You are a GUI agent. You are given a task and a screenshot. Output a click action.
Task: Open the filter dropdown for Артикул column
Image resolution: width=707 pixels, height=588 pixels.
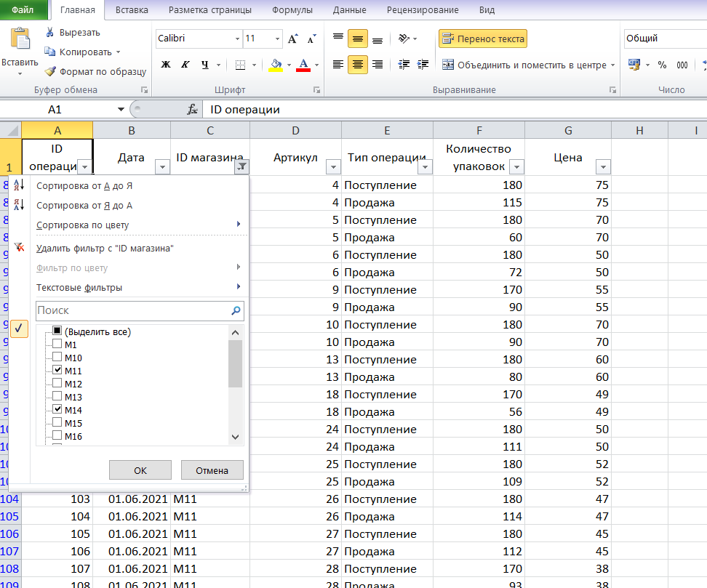[333, 167]
